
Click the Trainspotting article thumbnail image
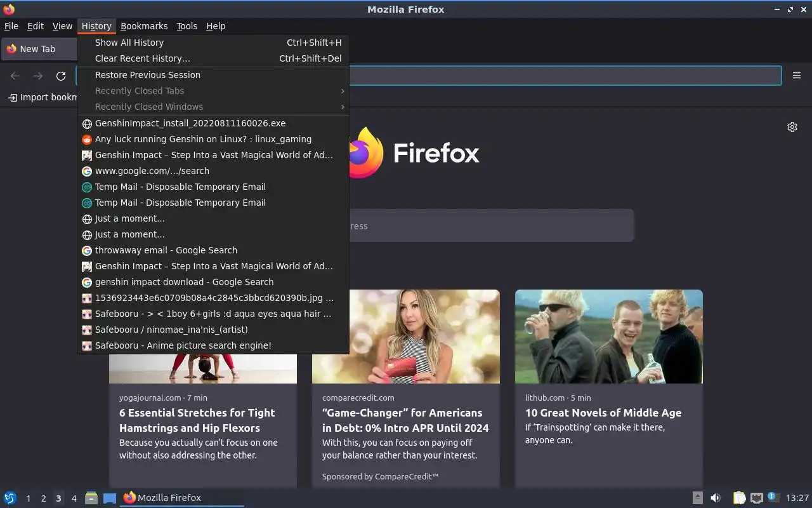tap(609, 337)
